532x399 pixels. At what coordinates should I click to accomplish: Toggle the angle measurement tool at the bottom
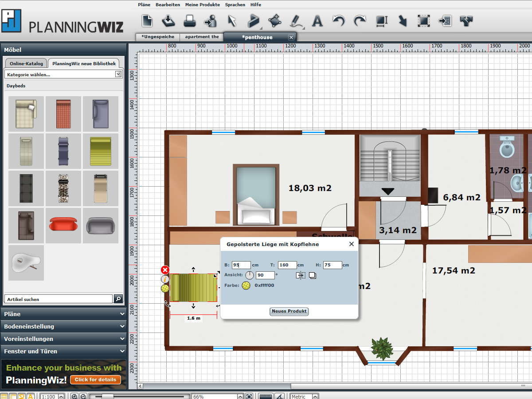point(280,396)
